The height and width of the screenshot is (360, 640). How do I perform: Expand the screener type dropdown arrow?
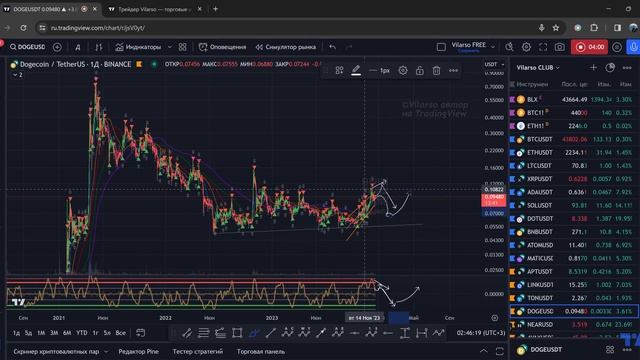point(106,351)
